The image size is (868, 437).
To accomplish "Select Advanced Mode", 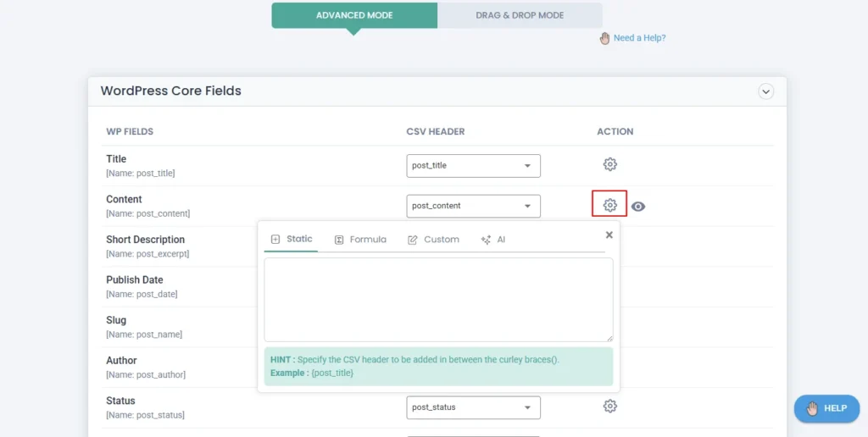I will pos(354,15).
